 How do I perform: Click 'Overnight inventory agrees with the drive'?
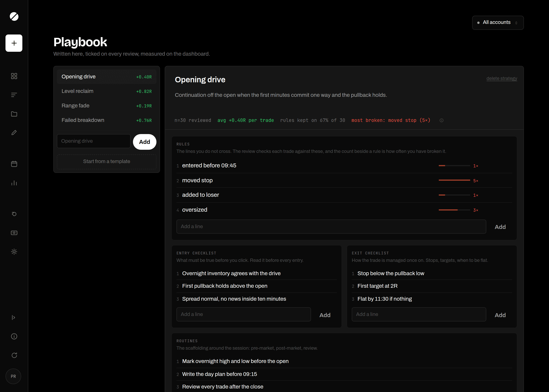231,273
